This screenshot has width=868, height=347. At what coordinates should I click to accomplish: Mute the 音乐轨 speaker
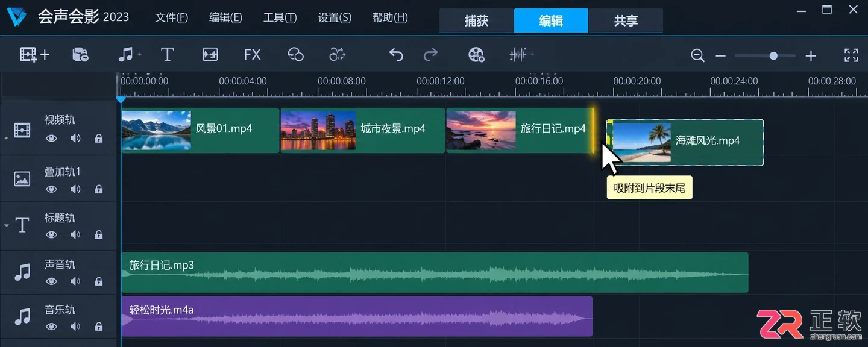pyautogui.click(x=75, y=327)
